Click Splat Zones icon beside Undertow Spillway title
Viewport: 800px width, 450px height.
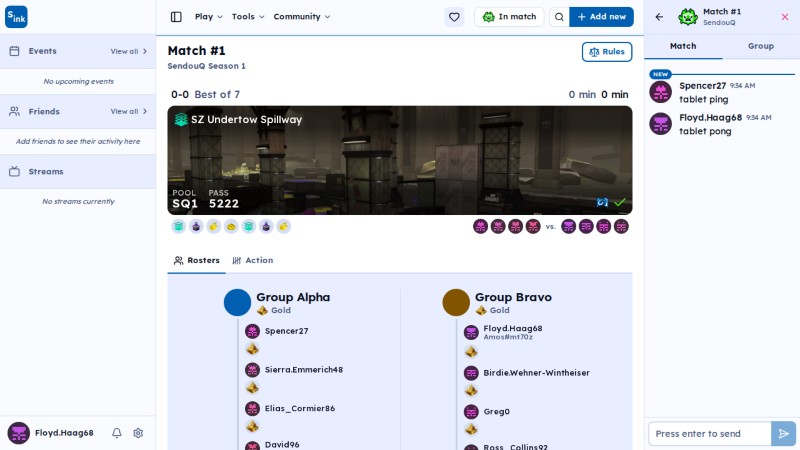(181, 119)
